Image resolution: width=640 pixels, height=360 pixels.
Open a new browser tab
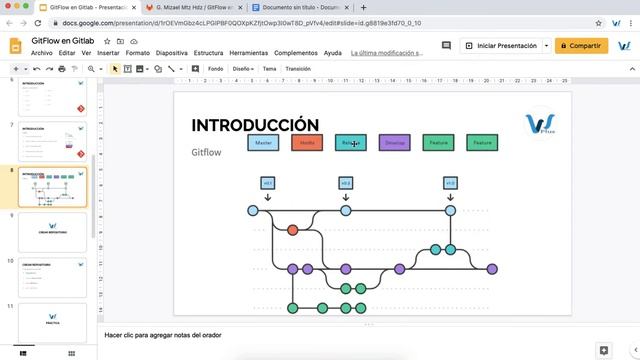click(x=363, y=7)
